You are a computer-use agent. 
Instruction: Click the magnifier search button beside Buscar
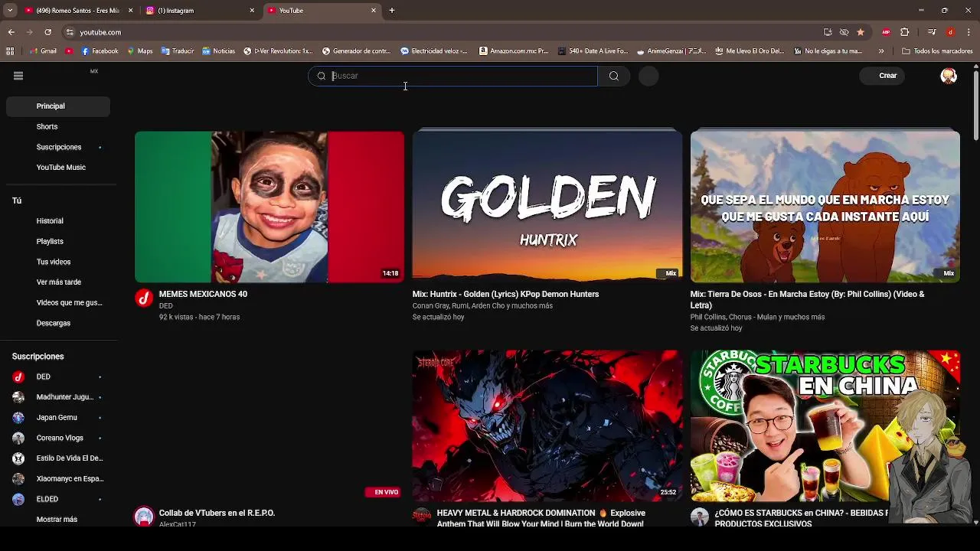[x=613, y=76]
